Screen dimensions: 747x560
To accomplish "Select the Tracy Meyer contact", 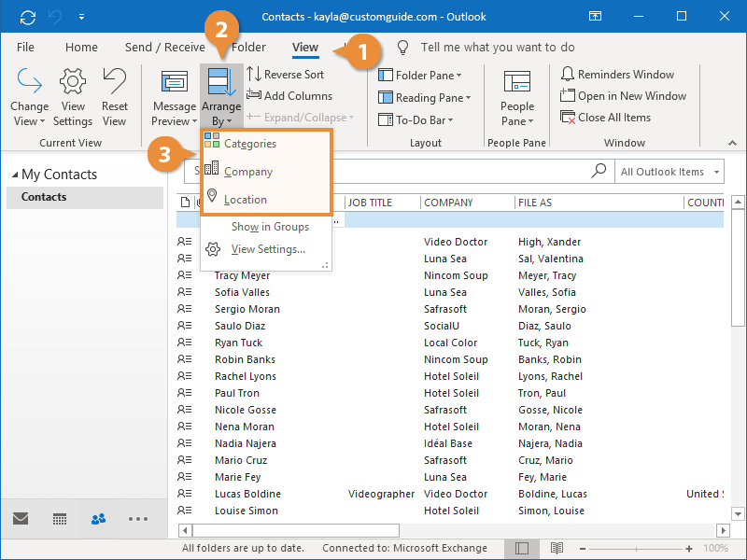I will pos(243,275).
